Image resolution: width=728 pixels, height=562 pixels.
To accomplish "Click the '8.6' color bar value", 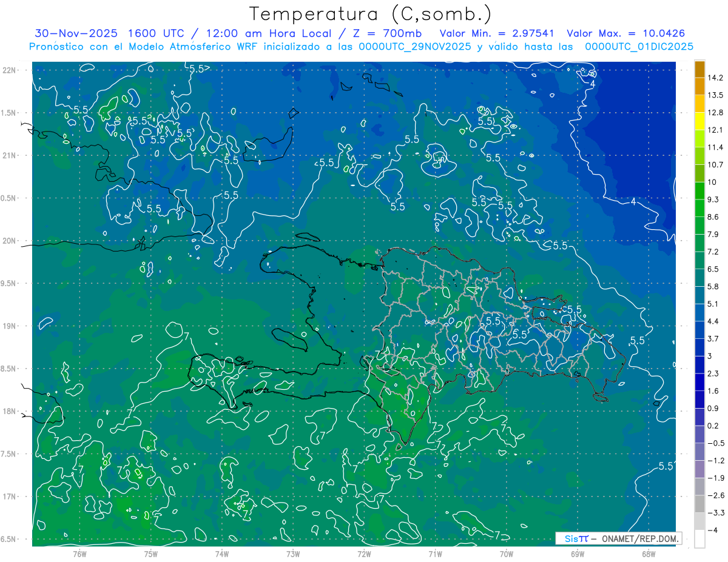I will tap(713, 217).
